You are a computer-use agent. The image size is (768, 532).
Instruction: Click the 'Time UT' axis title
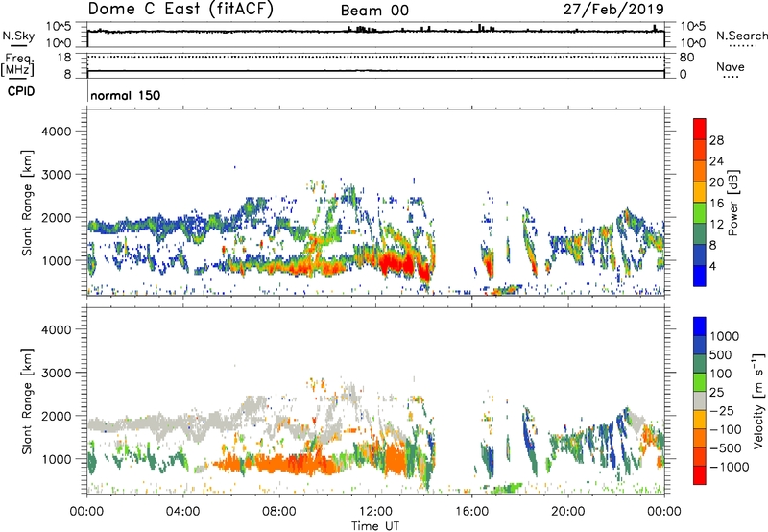pyautogui.click(x=375, y=526)
